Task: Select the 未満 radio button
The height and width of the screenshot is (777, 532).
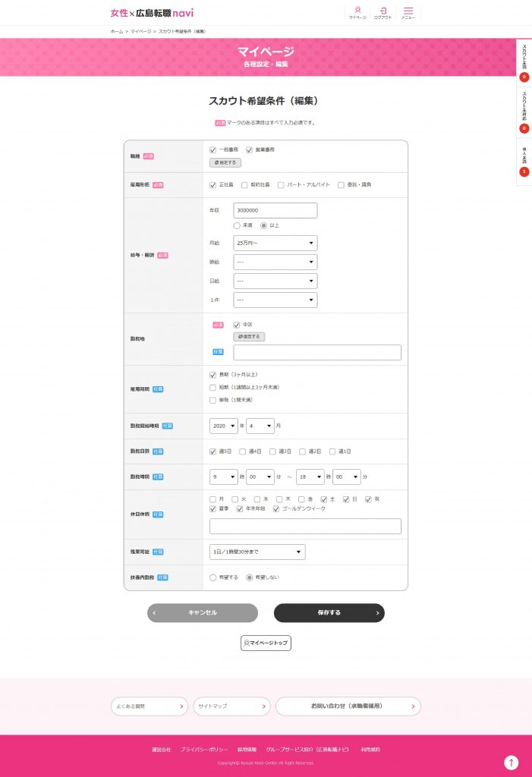Action: tap(237, 225)
